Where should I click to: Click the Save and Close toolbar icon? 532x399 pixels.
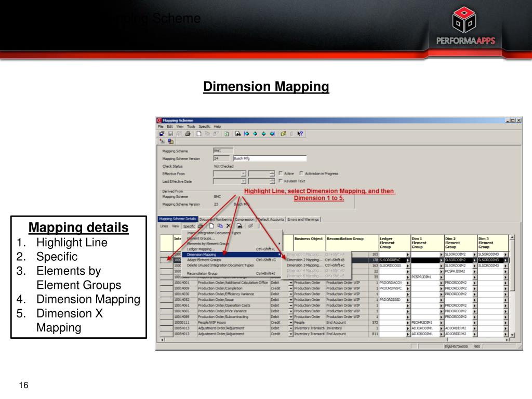tap(162, 134)
